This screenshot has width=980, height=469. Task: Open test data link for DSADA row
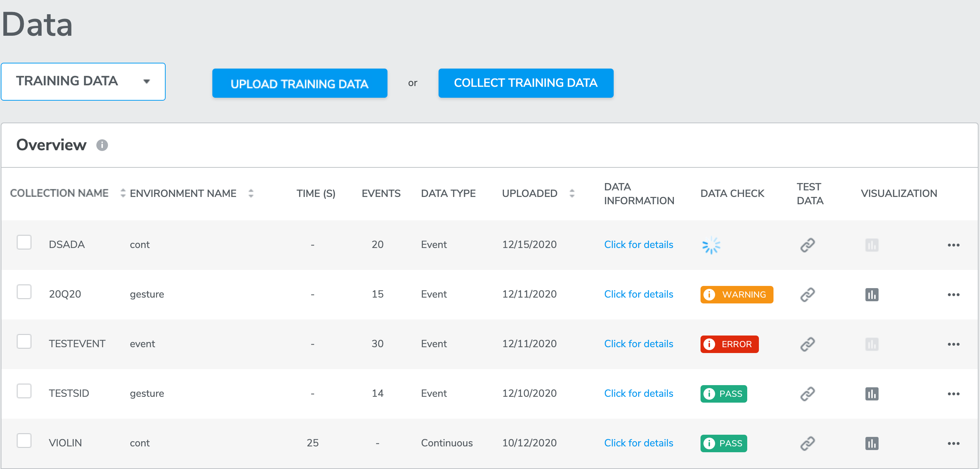click(x=807, y=245)
